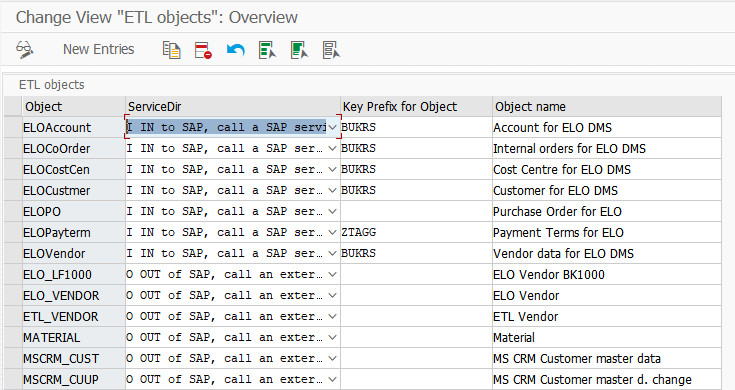Image resolution: width=735 pixels, height=390 pixels.
Task: Click 'Vendor data for ELO DMS' field
Action: [x=607, y=254]
